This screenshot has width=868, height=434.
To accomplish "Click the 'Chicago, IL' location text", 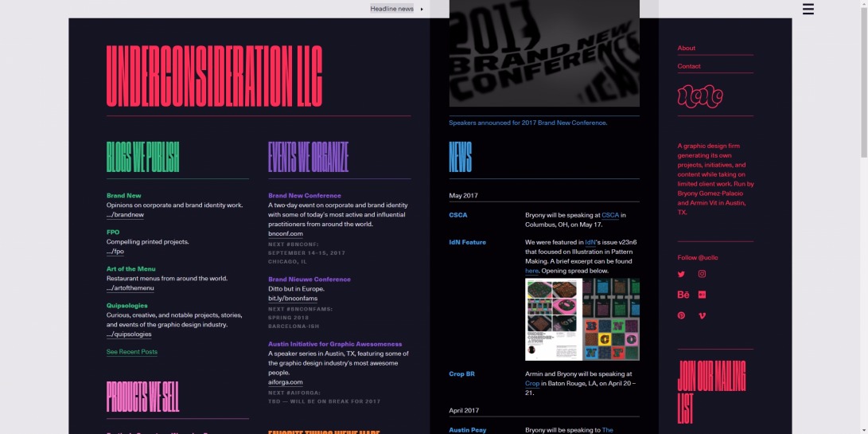I will coord(287,262).
